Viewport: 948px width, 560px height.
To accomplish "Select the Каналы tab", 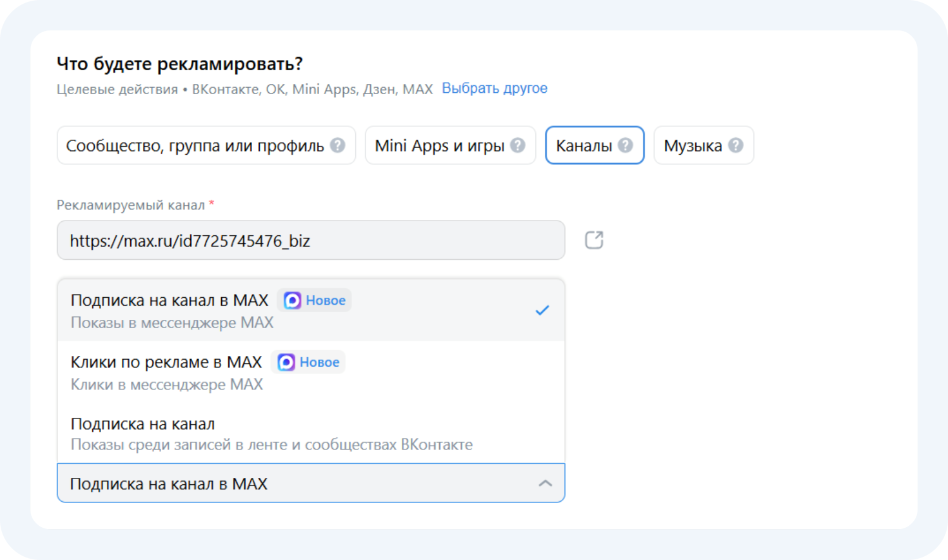I will point(595,145).
